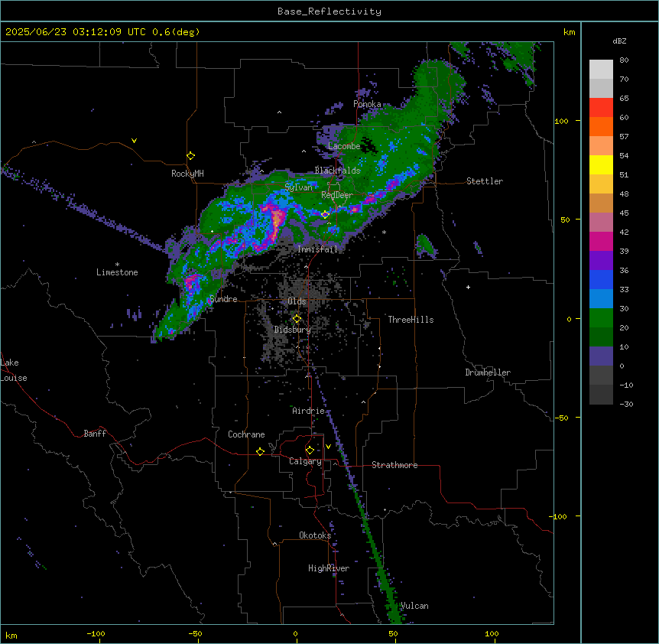Screen dimensions: 659x644
Task: Select the Lacombe city label
Action: (344, 146)
